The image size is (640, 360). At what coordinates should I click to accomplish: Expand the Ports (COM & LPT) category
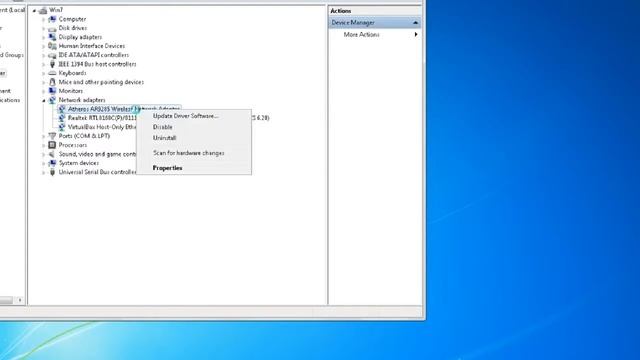click(x=43, y=136)
